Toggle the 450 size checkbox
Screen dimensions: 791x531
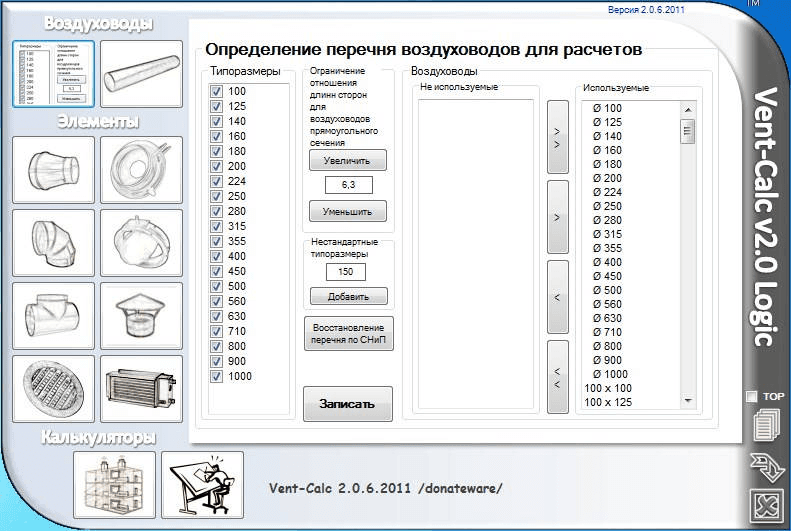[216, 271]
